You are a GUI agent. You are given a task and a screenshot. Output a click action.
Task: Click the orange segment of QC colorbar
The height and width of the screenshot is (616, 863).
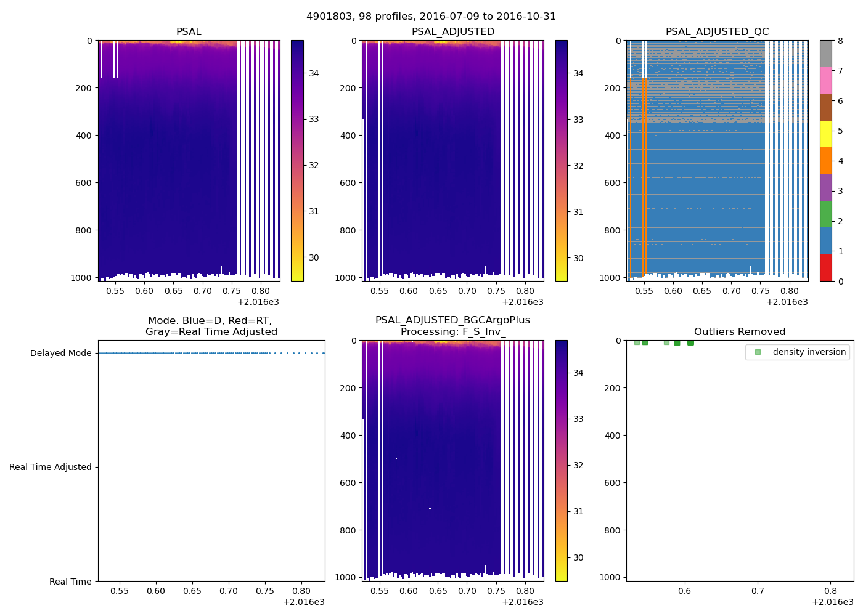point(825,161)
